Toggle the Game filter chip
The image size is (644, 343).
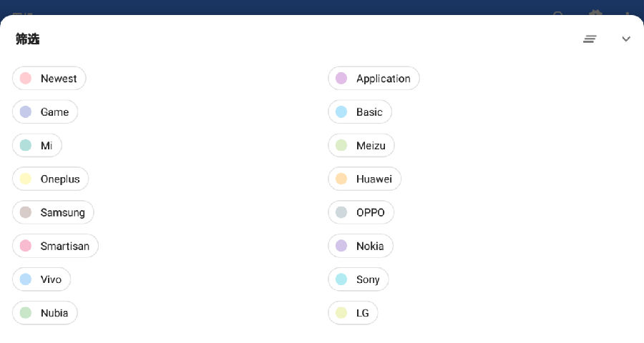click(45, 111)
